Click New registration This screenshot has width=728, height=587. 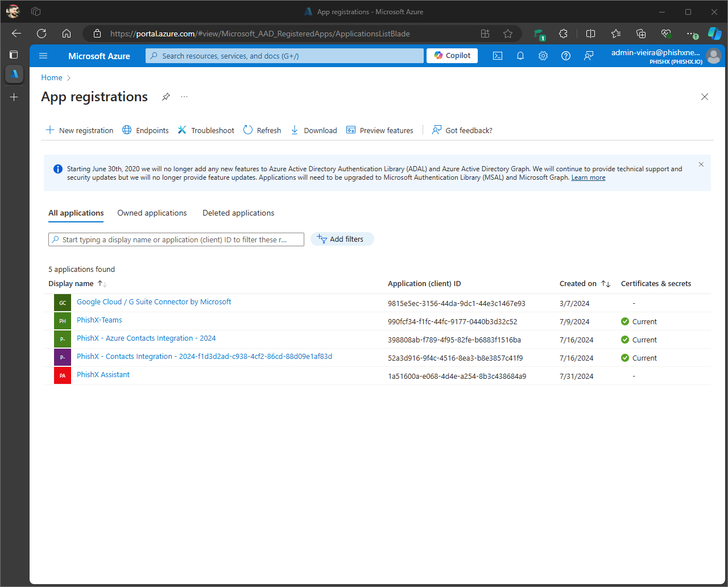point(80,130)
